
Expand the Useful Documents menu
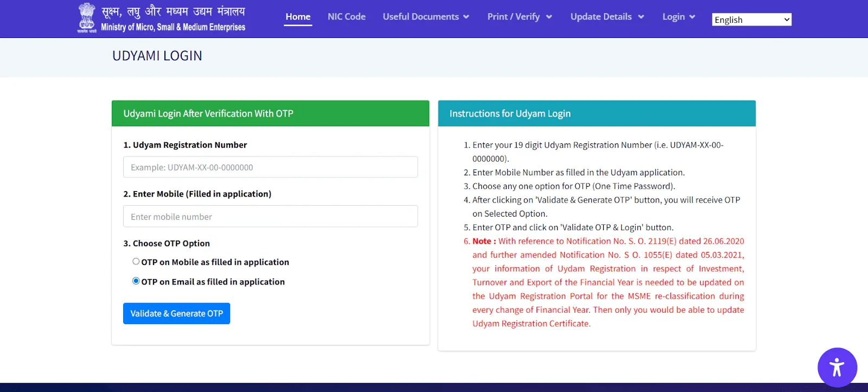(x=426, y=17)
